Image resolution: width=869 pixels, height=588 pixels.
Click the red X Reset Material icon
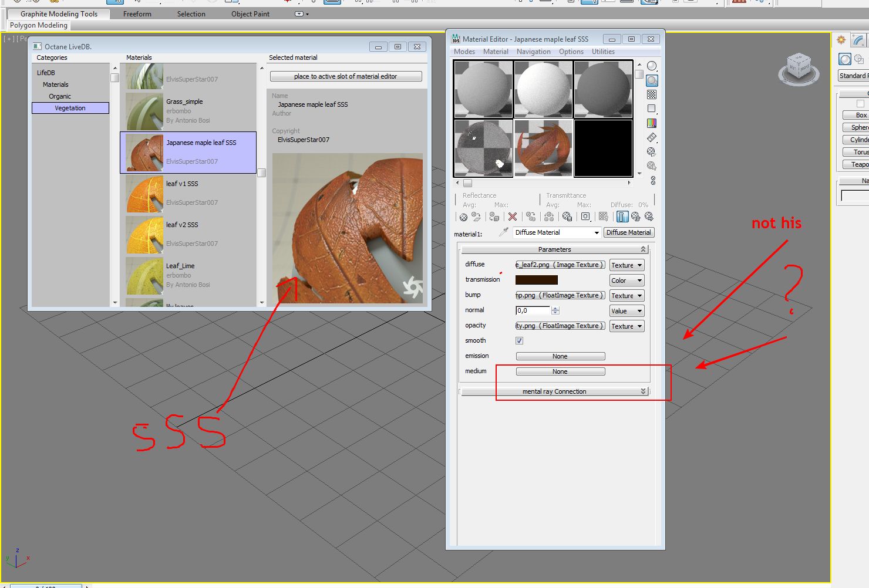point(513,217)
